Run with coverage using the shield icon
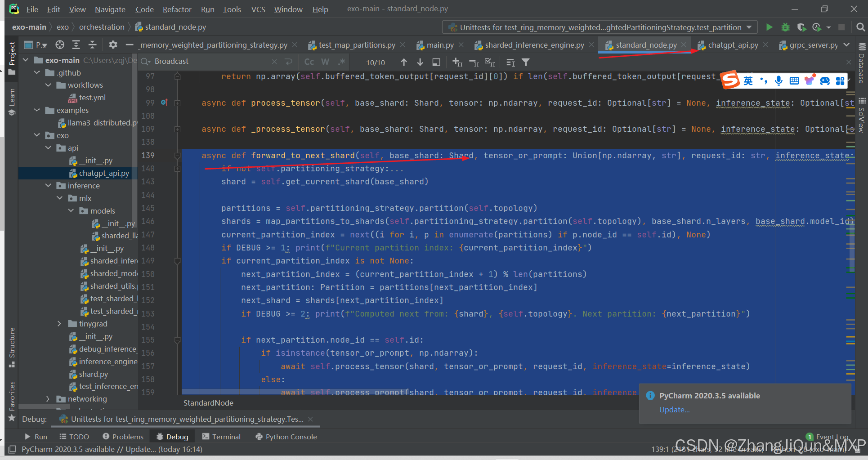868x460 pixels. click(801, 27)
